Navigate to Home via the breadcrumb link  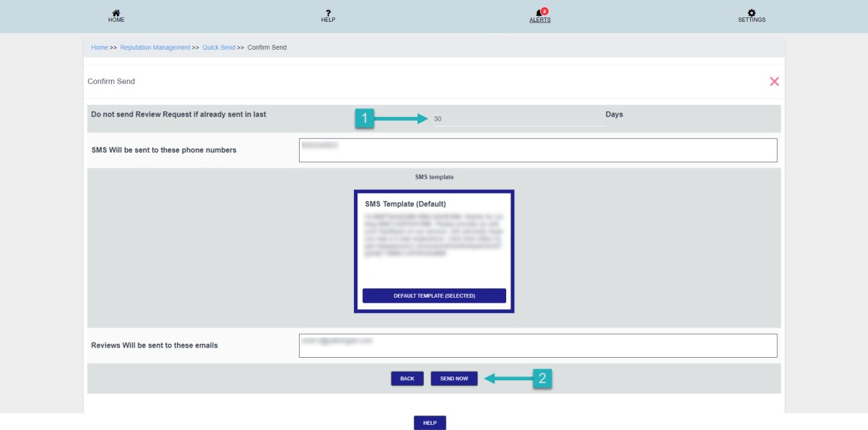click(x=98, y=49)
